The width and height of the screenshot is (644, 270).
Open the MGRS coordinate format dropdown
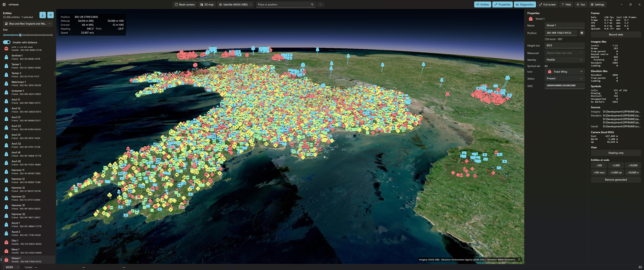(11, 267)
